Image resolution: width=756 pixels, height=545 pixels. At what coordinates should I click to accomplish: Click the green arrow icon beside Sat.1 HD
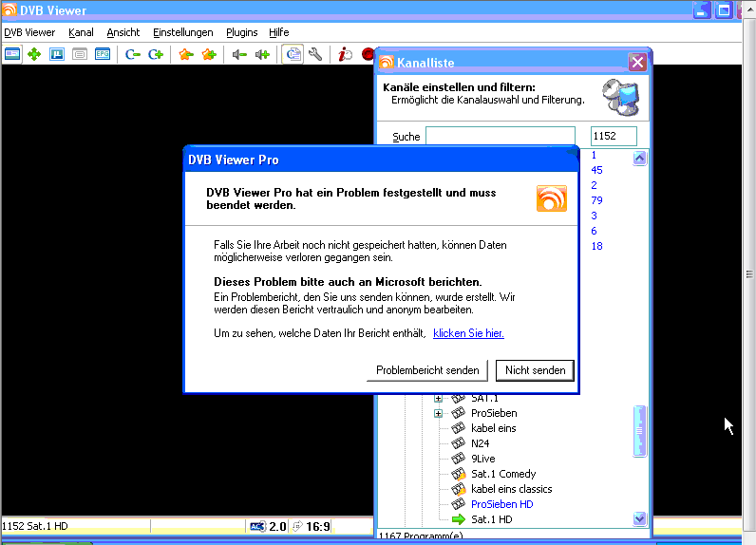pyautogui.click(x=459, y=519)
